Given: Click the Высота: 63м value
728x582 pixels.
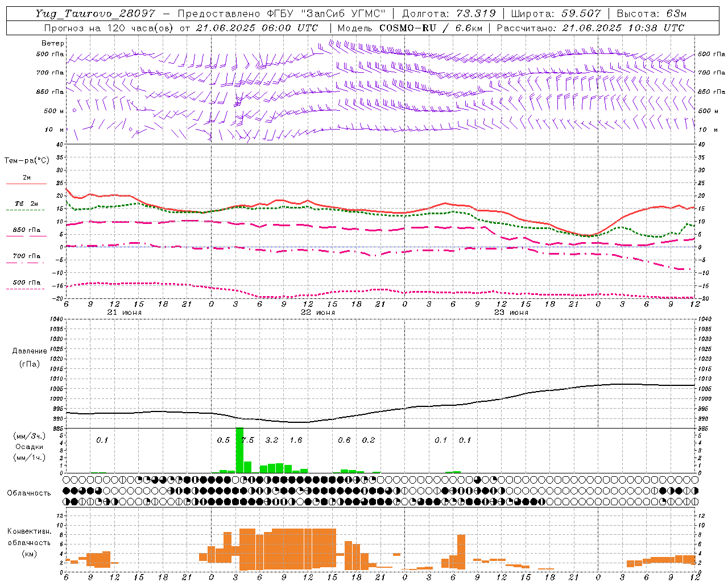Looking at the screenshot, I should click(x=651, y=14).
